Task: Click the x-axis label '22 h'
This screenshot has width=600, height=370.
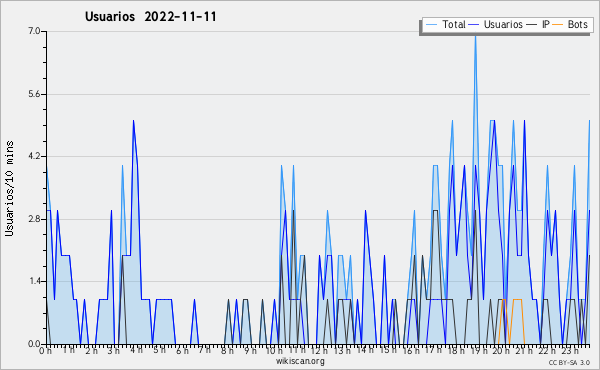Action: tap(546, 351)
